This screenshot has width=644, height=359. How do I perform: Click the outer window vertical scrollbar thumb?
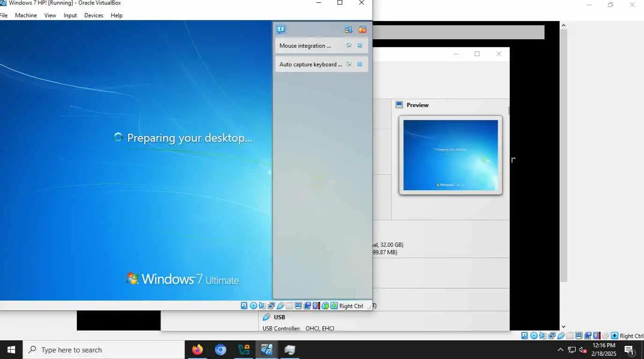(563, 156)
